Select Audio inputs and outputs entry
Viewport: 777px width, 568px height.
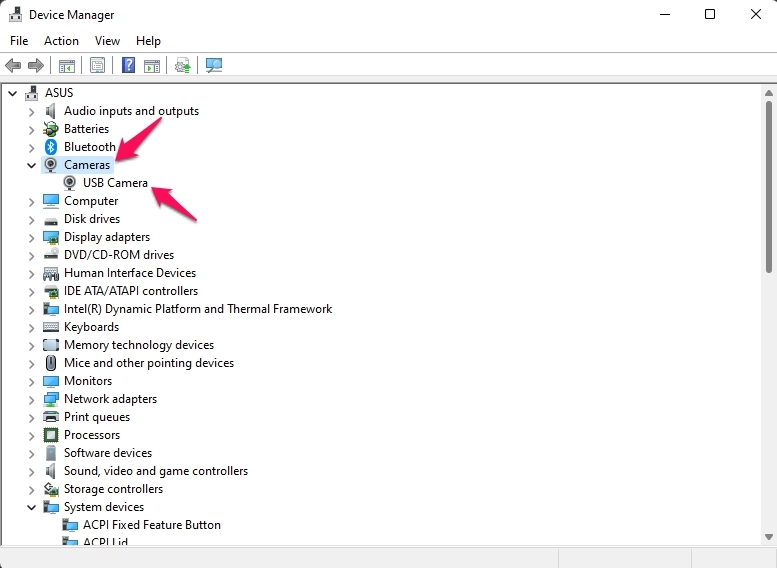[x=131, y=111]
